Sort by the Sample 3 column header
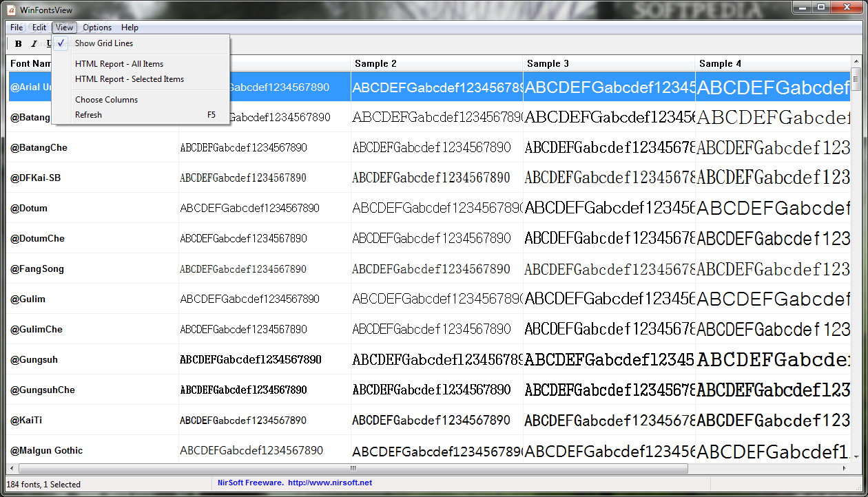Screen dimensions: 868x497 click(x=609, y=63)
